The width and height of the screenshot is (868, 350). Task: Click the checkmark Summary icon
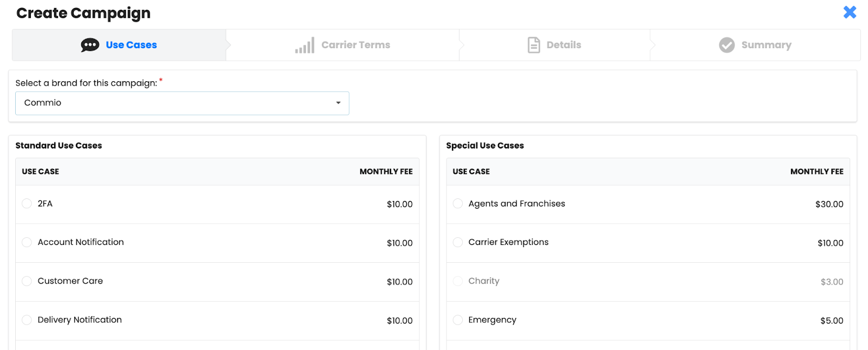coord(727,45)
